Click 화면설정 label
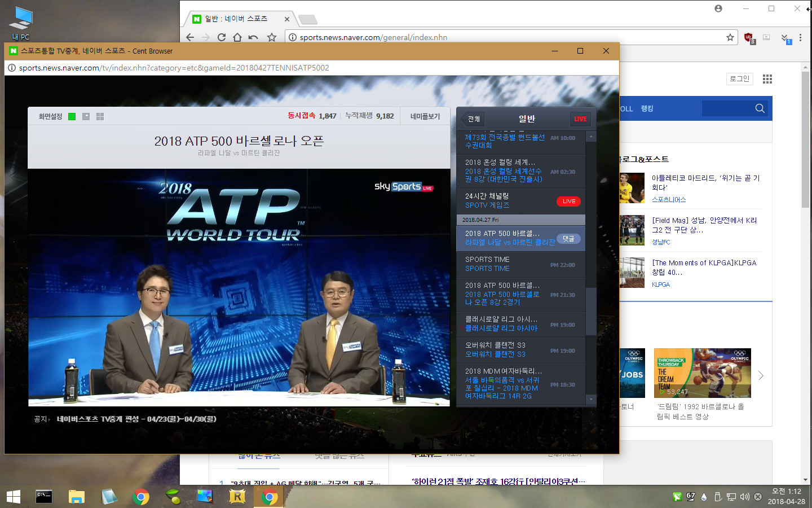Screen dimensions: 812x508 50,116
